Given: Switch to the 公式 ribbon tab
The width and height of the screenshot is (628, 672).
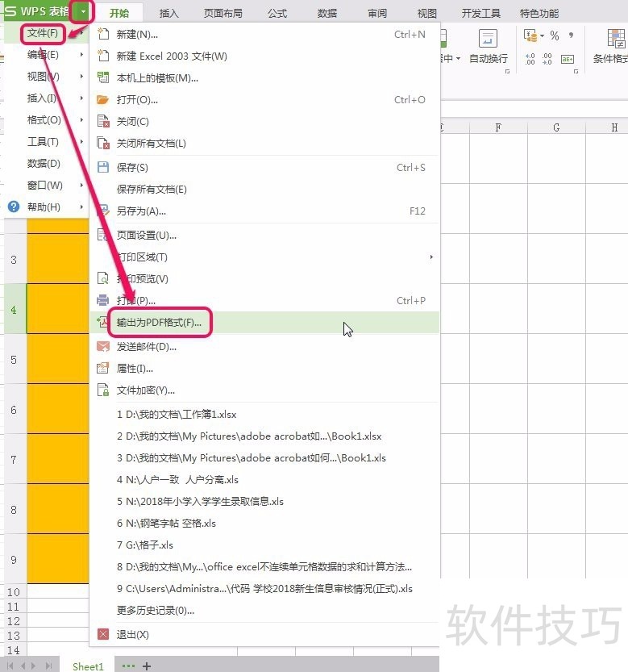Looking at the screenshot, I should point(277,13).
